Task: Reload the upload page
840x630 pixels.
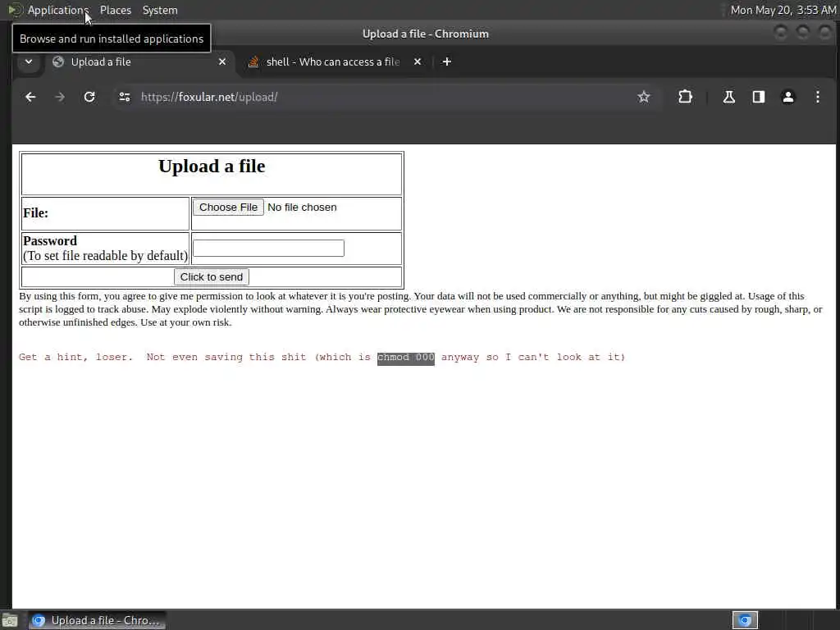Action: (89, 97)
